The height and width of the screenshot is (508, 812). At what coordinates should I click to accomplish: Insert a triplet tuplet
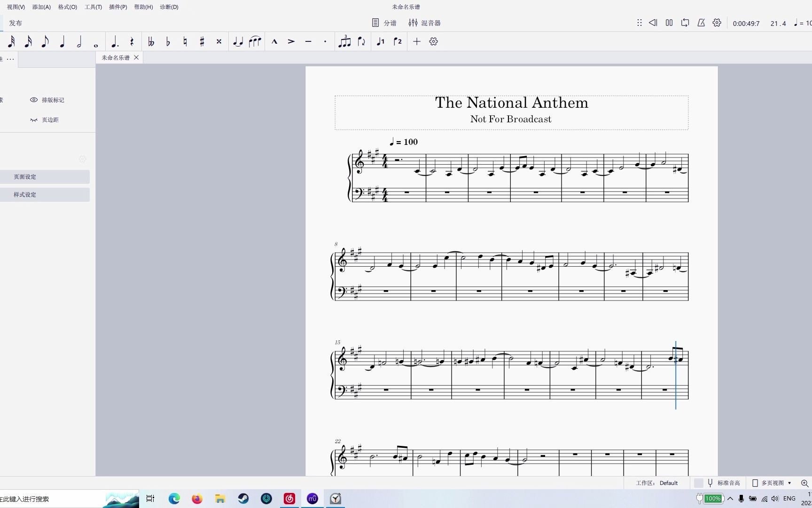click(x=344, y=42)
